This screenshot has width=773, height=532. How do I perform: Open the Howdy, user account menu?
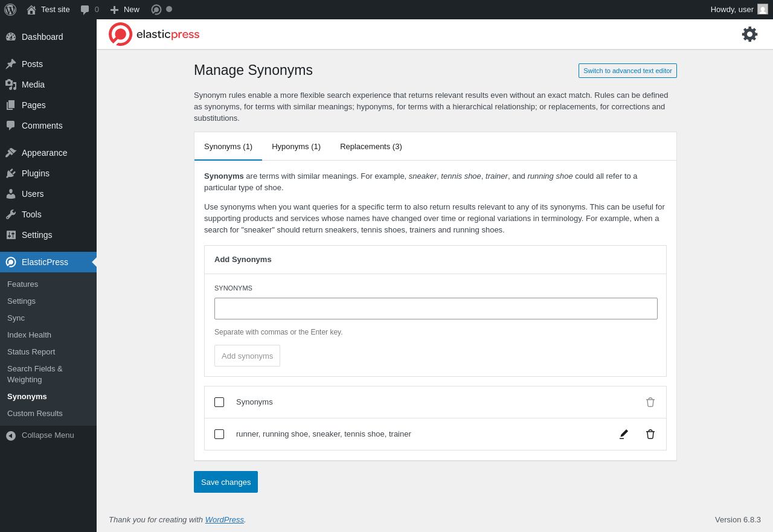click(731, 10)
